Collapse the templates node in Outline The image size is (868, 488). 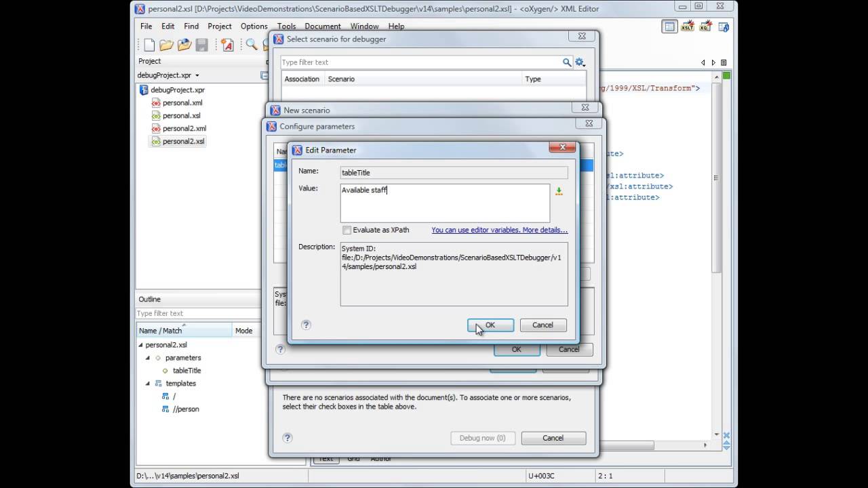tap(148, 384)
